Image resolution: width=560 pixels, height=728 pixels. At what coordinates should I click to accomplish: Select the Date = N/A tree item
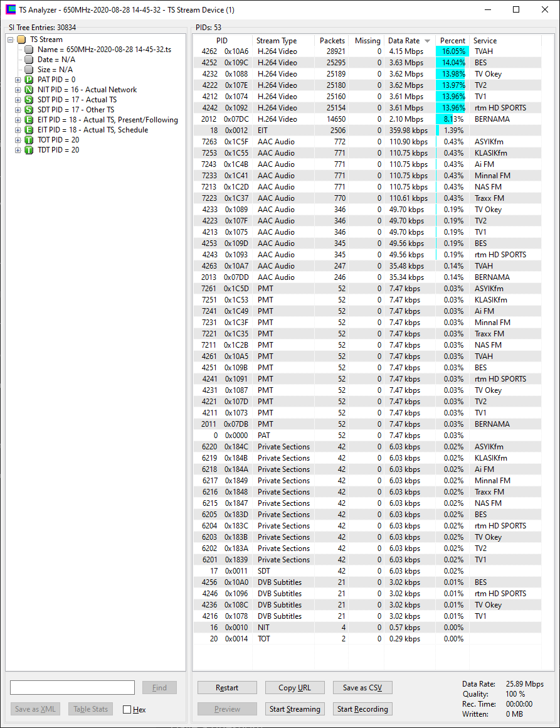(56, 60)
